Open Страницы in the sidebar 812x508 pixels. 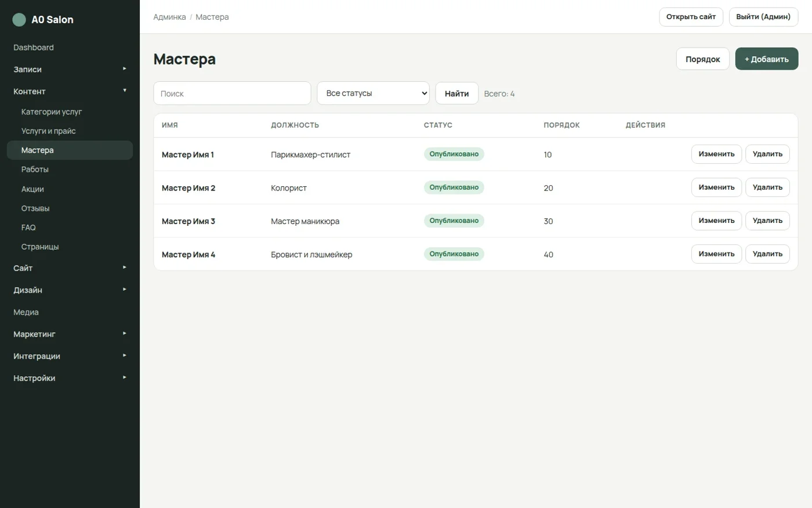pyautogui.click(x=70, y=246)
